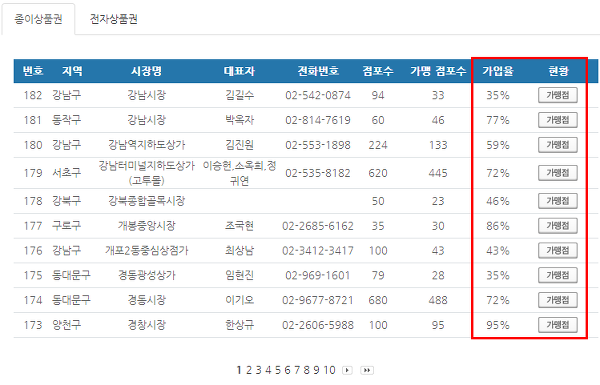Click the 전화번호 column header

coord(318,71)
